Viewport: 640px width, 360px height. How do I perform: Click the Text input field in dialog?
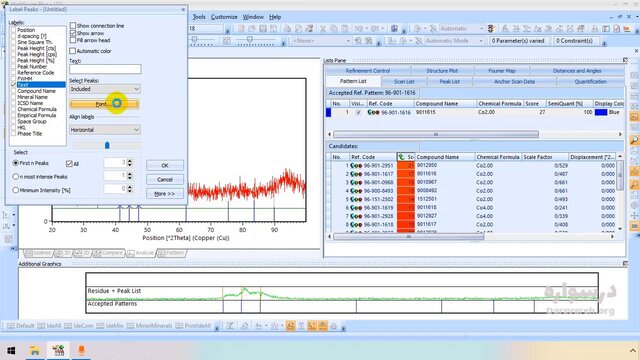(x=105, y=69)
